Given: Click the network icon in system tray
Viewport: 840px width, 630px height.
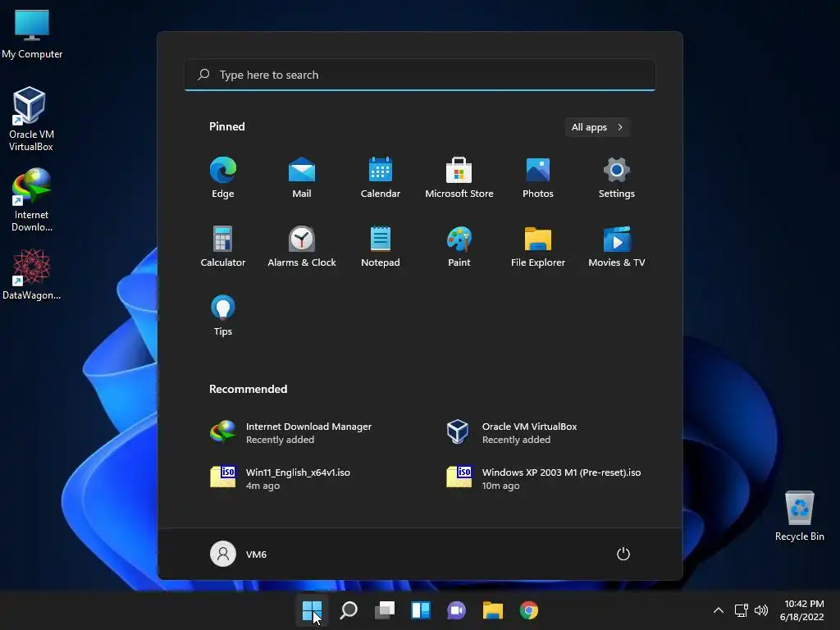Looking at the screenshot, I should [741, 610].
